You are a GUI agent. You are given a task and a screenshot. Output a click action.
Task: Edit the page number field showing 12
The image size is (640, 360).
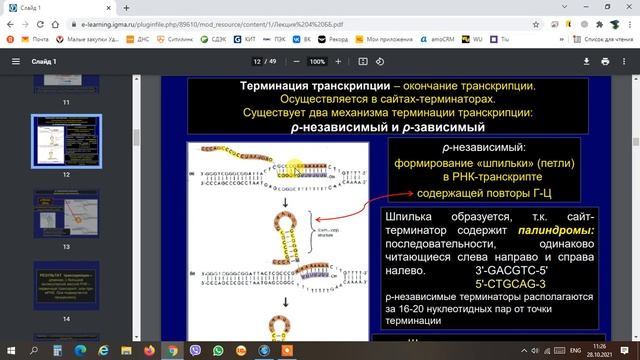(x=257, y=62)
